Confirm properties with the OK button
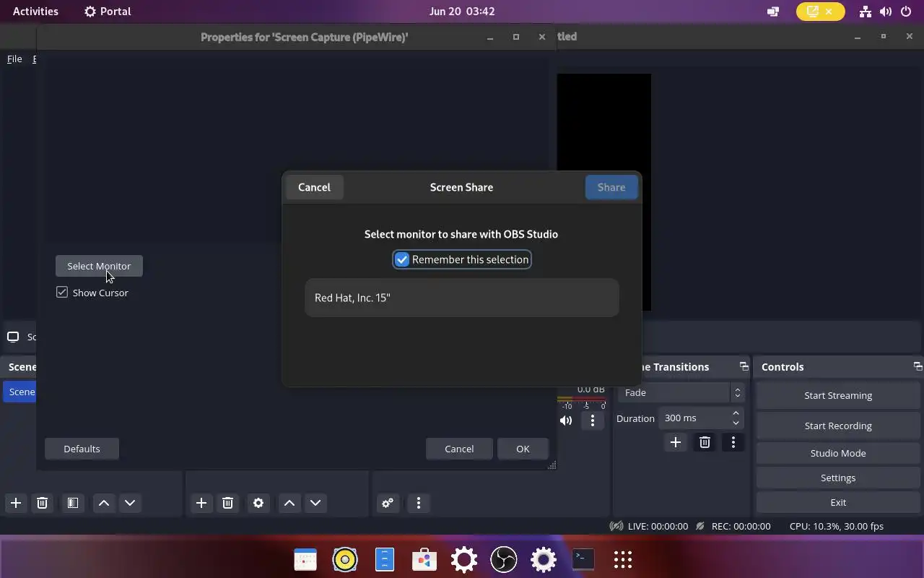924x578 pixels. 523,449
